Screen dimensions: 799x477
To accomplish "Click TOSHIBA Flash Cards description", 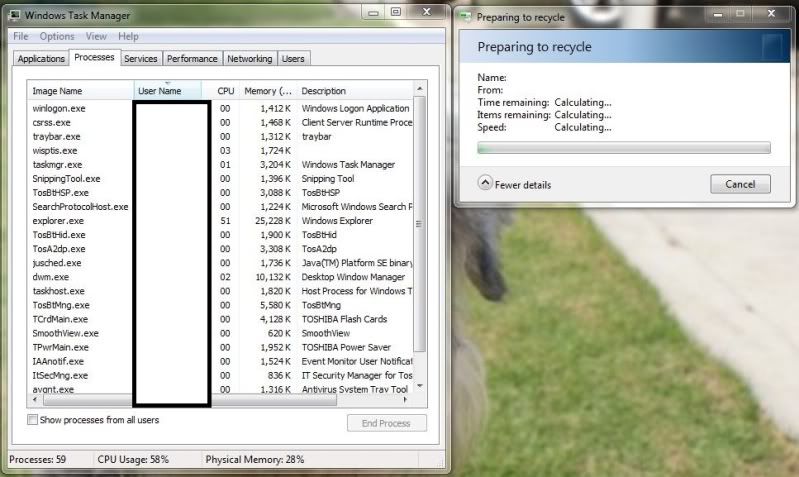I will click(344, 319).
